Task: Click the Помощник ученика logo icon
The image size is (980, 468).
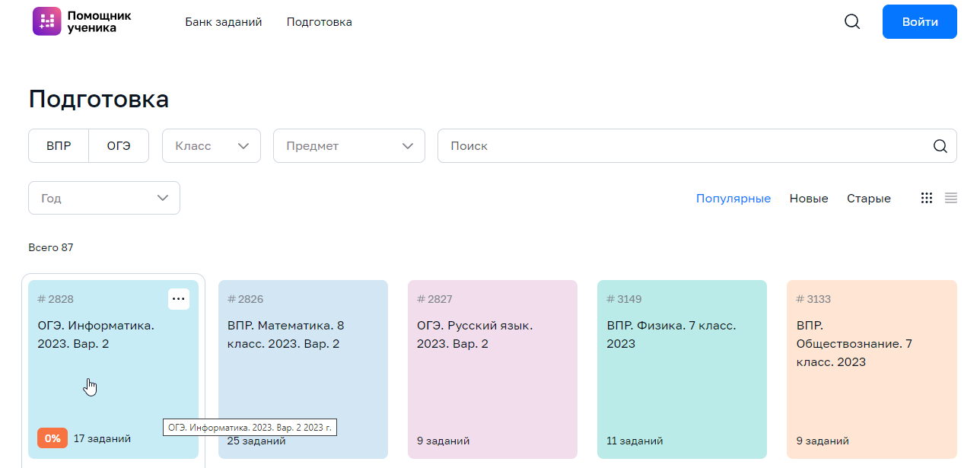Action: 46,21
